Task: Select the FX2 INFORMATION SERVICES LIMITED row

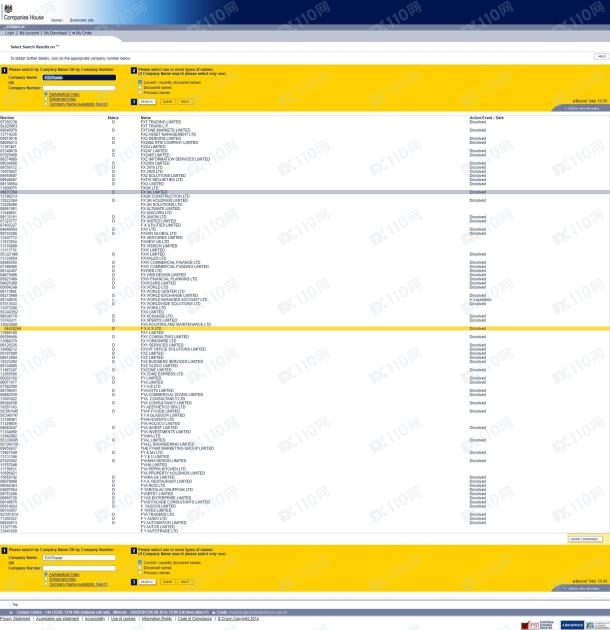Action: [305, 159]
